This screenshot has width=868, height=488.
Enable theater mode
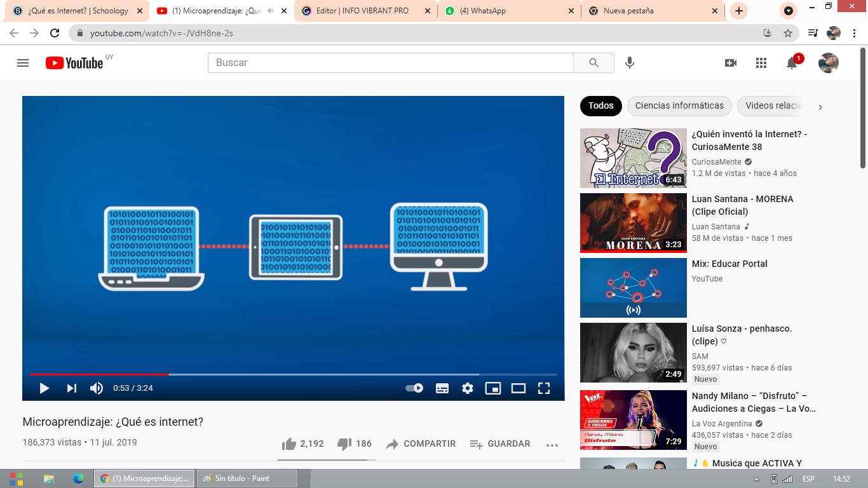tap(519, 388)
